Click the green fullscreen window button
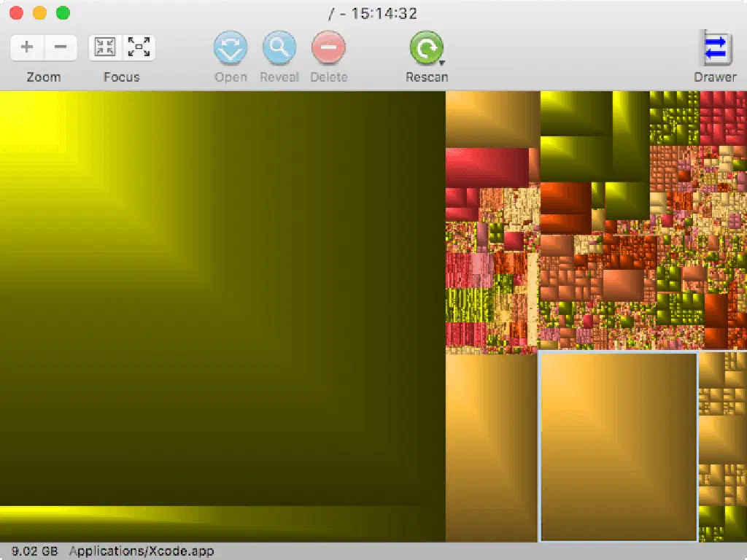The height and width of the screenshot is (560, 747). coord(63,13)
